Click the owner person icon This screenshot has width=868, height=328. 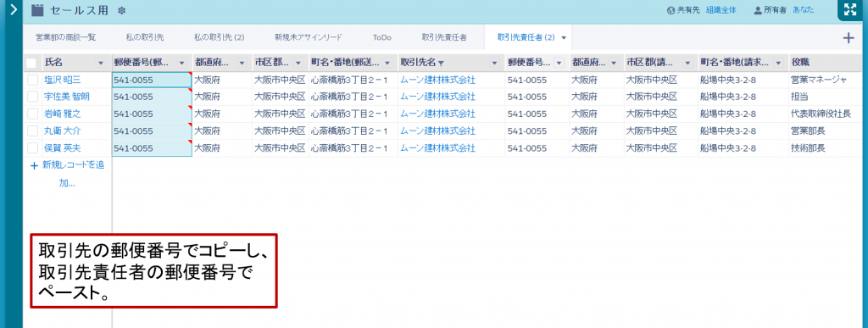point(758,10)
